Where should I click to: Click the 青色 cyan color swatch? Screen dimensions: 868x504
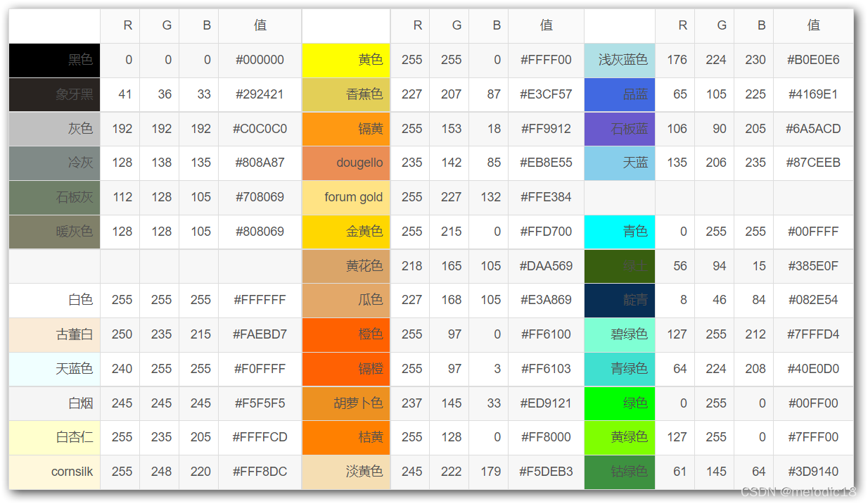(619, 232)
